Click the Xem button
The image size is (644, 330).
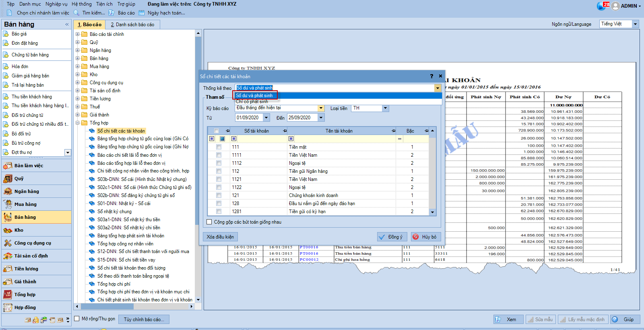pos(508,320)
